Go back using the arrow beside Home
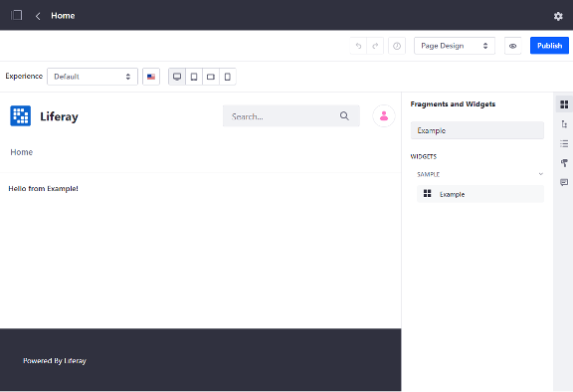 point(38,16)
